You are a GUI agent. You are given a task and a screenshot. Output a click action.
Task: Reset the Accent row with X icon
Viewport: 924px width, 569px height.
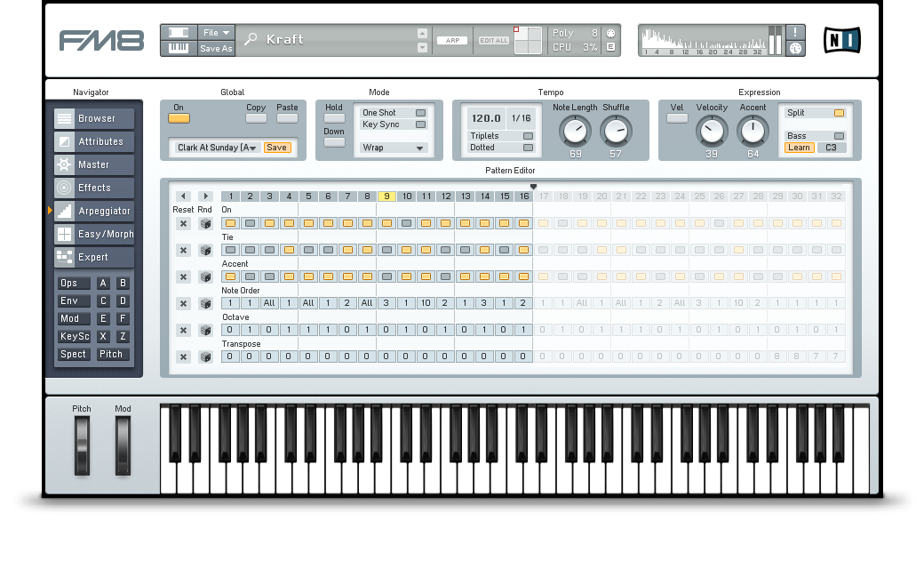tap(183, 276)
